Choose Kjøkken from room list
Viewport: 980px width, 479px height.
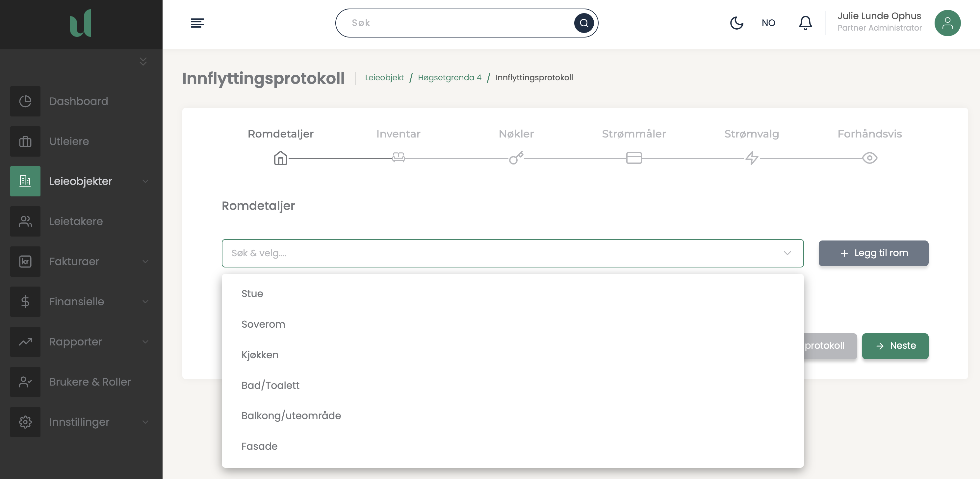(x=260, y=355)
